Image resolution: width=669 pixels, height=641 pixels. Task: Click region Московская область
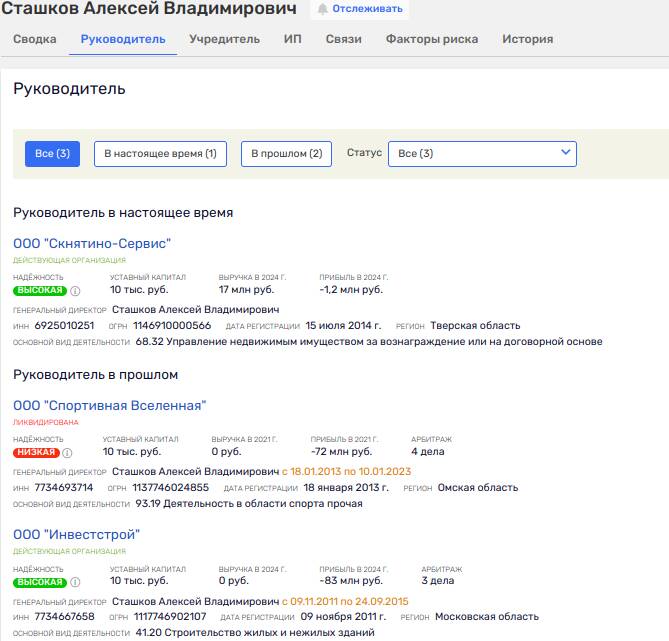tap(487, 617)
